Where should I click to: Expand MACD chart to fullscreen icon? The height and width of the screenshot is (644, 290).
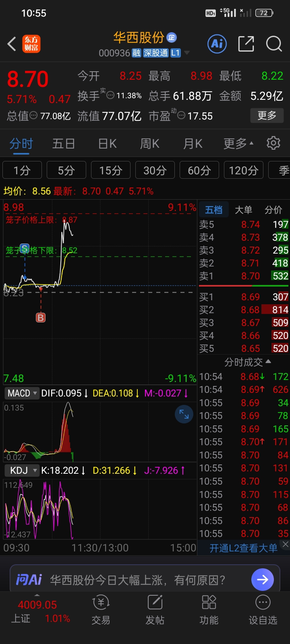[x=184, y=414]
